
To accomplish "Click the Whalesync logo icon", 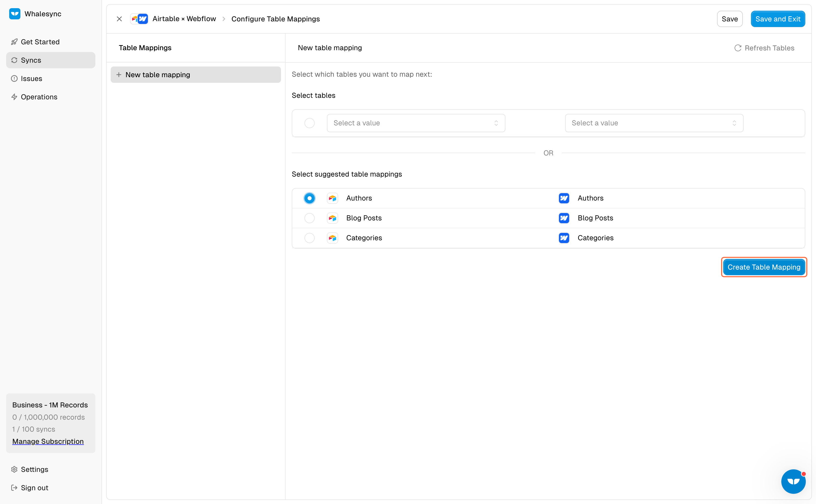I will [x=15, y=14].
